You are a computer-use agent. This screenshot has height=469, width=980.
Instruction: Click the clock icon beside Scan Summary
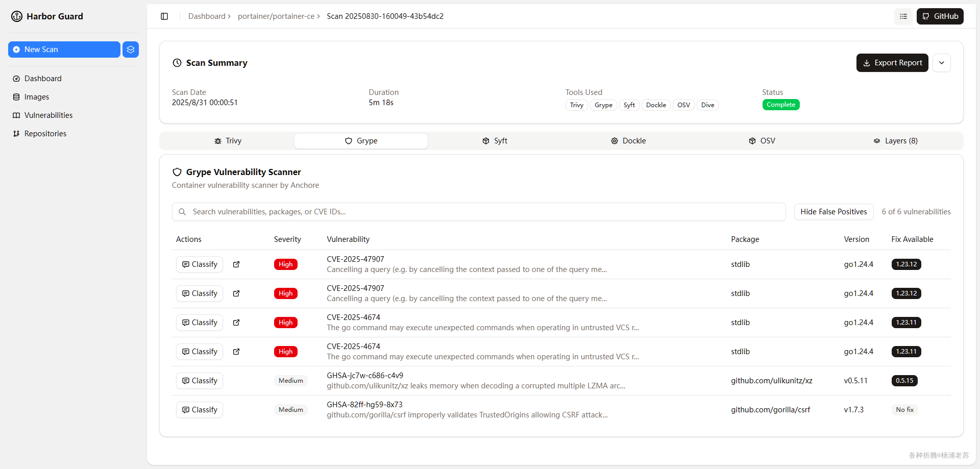click(x=177, y=63)
